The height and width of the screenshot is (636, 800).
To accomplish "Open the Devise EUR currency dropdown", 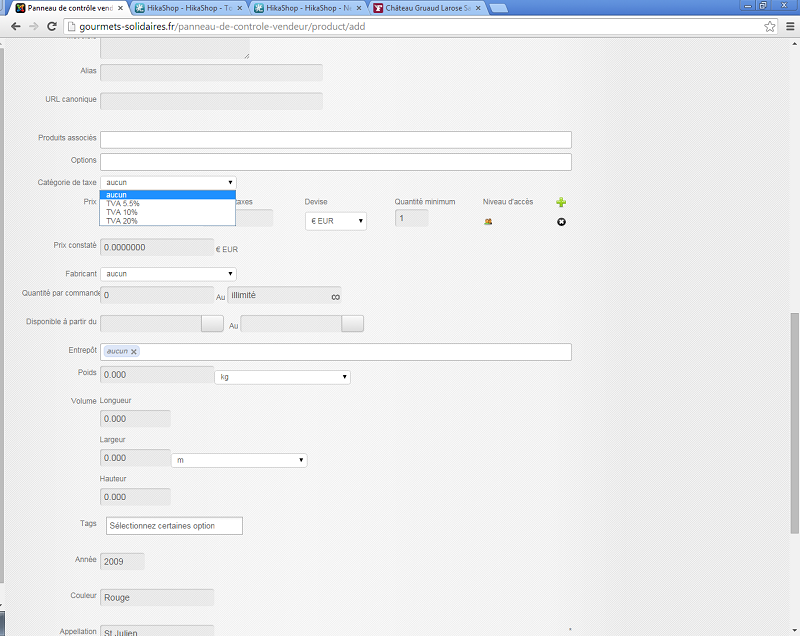I will tap(336, 221).
